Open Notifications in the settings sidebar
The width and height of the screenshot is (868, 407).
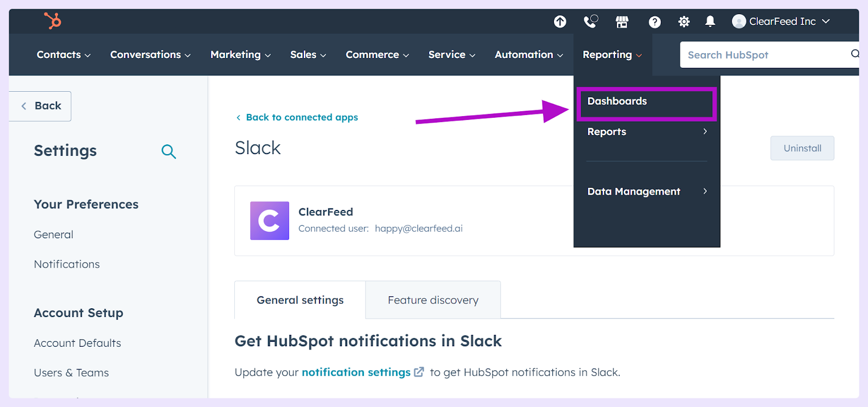click(67, 264)
